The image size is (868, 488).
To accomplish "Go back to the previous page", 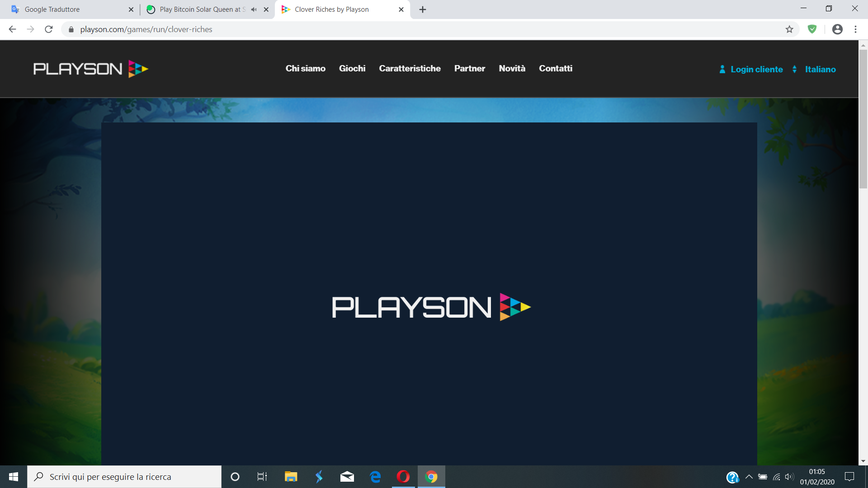I will click(12, 29).
